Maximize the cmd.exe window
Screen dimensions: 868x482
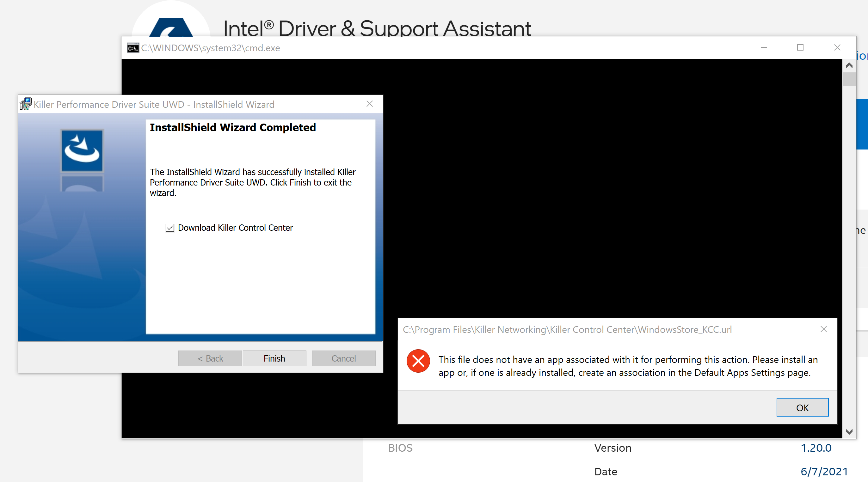click(x=800, y=47)
